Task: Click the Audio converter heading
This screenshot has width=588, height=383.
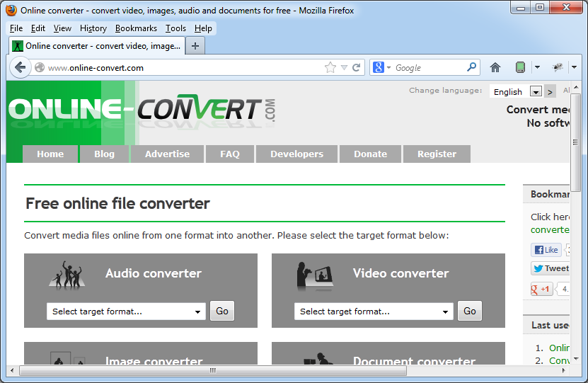Action: (x=154, y=273)
